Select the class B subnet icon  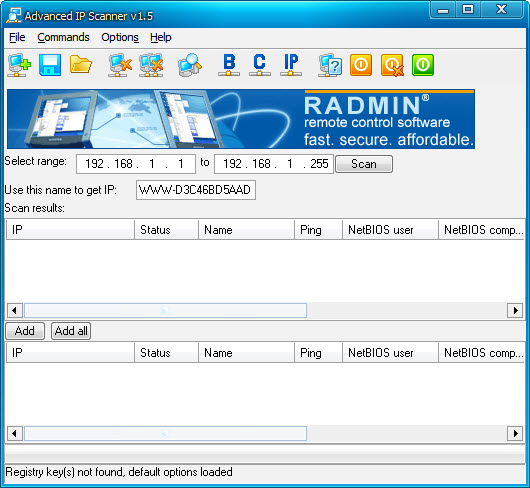pyautogui.click(x=229, y=65)
